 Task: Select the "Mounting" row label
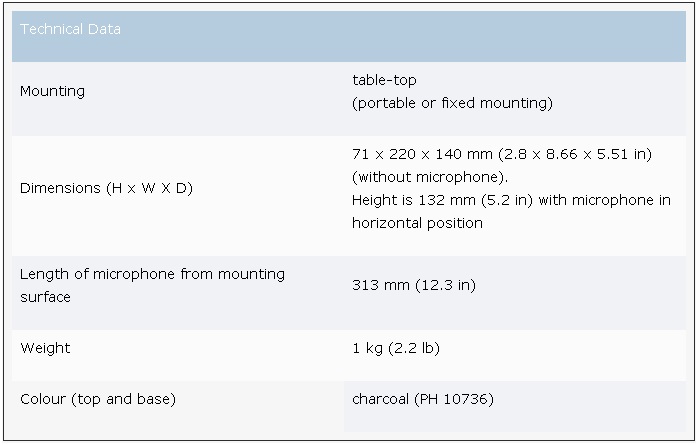[52, 91]
